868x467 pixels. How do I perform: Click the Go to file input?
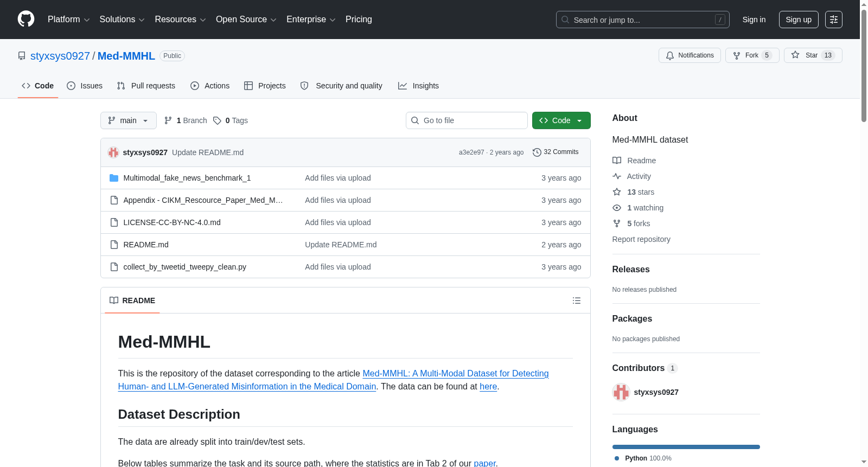tap(467, 120)
